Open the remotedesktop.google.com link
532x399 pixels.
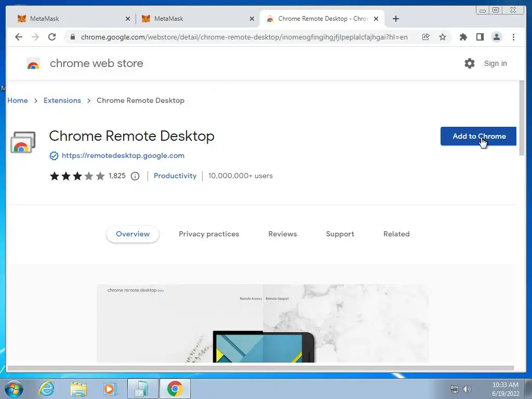pos(123,156)
